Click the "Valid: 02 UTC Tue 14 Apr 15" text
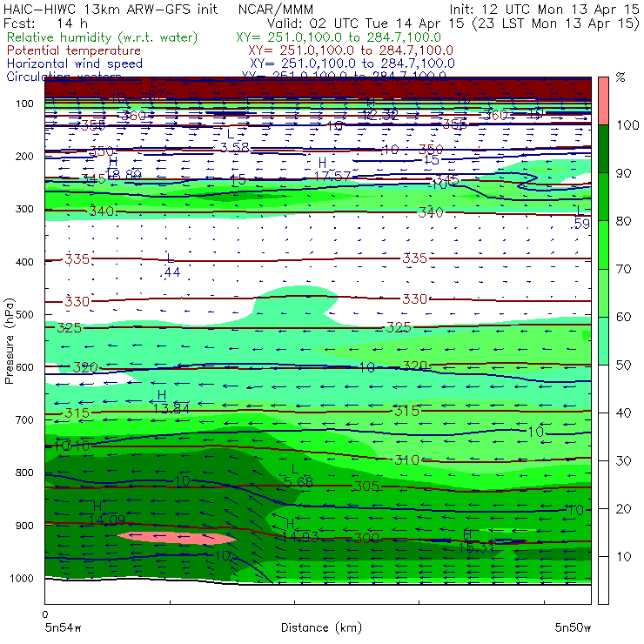 (x=366, y=23)
